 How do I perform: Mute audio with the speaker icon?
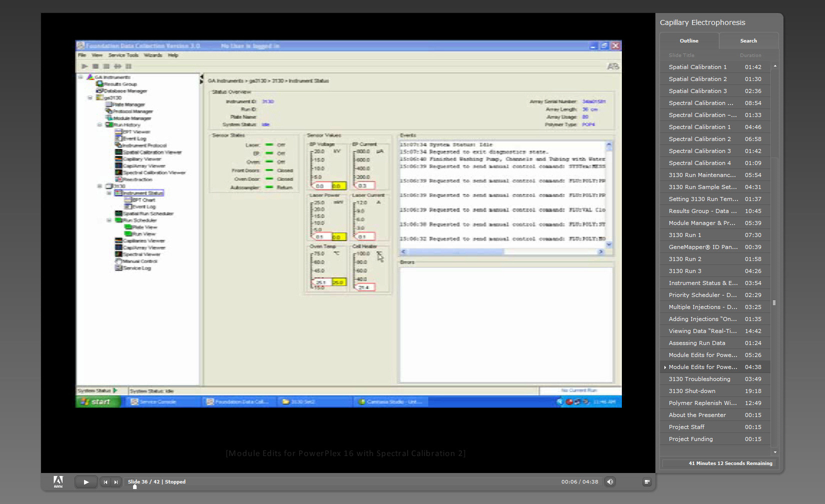(x=610, y=482)
